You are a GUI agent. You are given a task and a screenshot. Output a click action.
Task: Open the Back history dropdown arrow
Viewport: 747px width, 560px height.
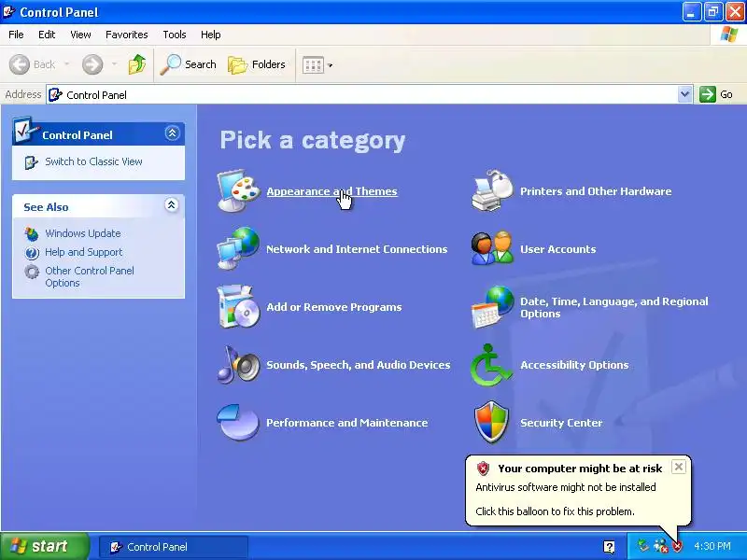66,64
